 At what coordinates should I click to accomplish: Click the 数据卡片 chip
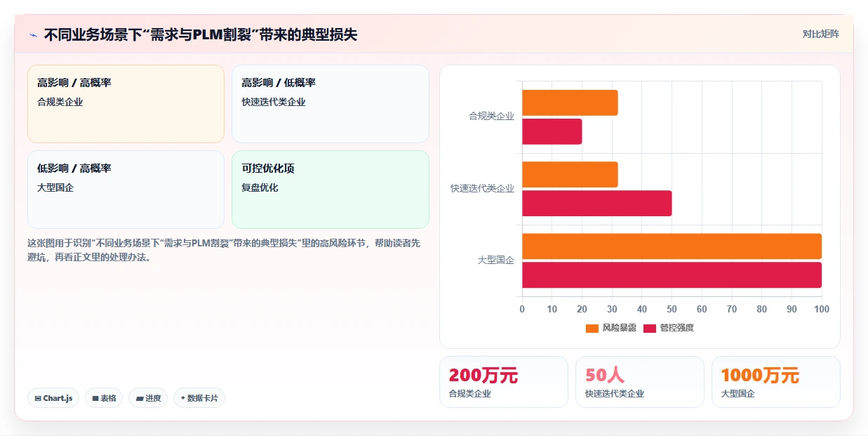(199, 398)
